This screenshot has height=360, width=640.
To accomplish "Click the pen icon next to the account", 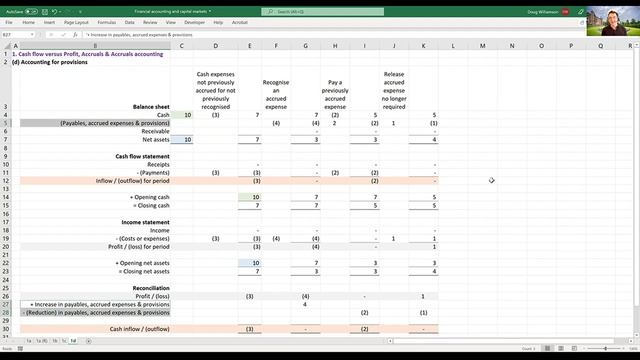I will (580, 12).
